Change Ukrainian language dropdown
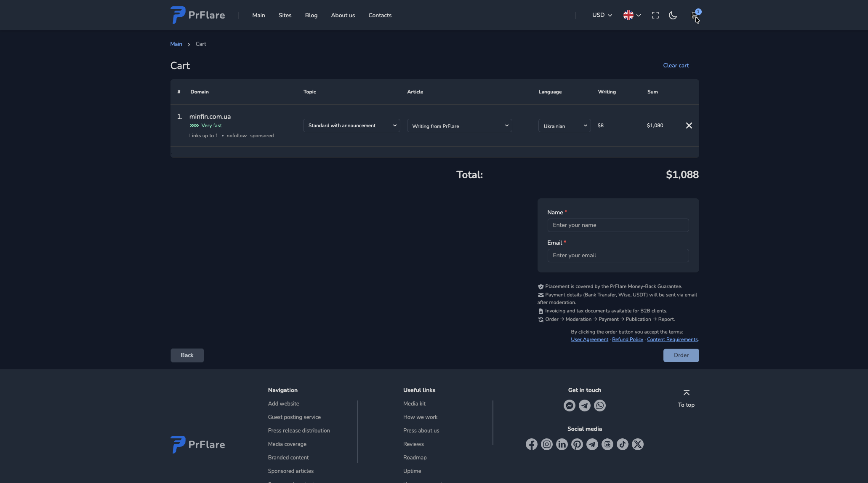 [564, 126]
